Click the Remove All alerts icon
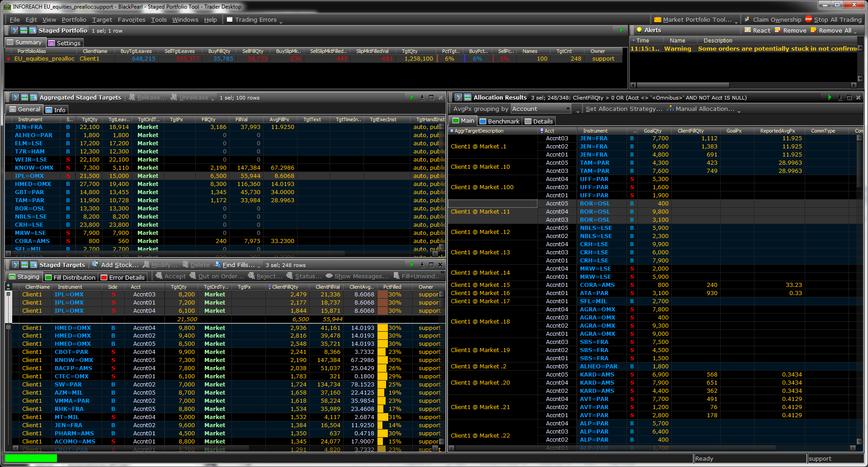This screenshot has height=467, width=868. tap(814, 30)
